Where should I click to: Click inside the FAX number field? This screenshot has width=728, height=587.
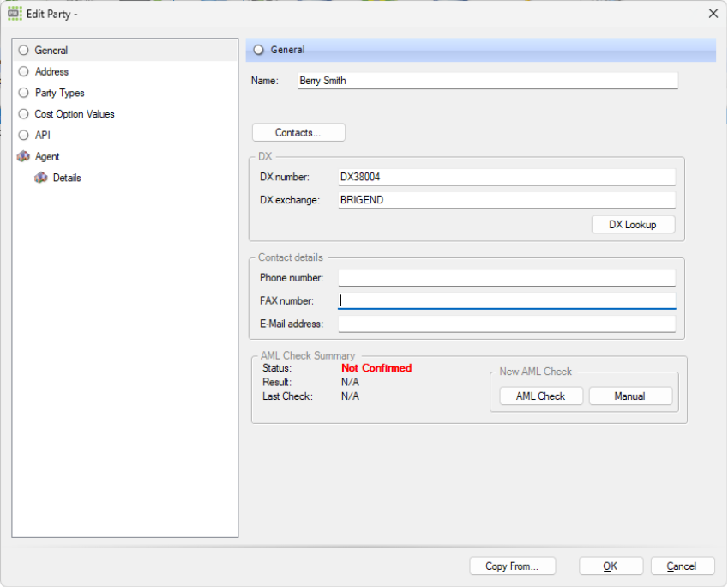[x=506, y=300]
